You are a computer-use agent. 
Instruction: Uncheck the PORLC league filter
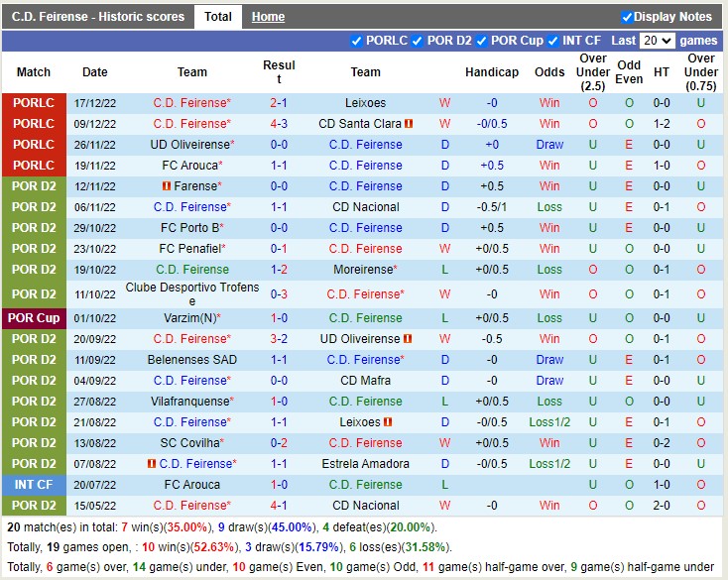point(356,41)
